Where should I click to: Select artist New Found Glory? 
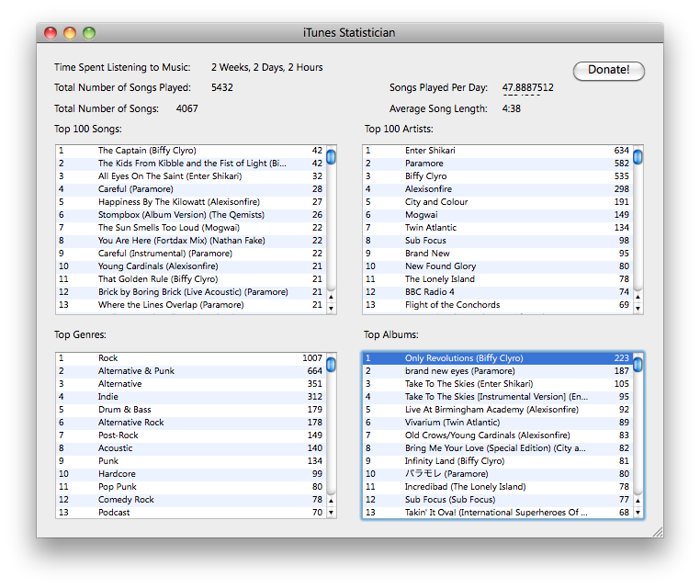pos(498,266)
